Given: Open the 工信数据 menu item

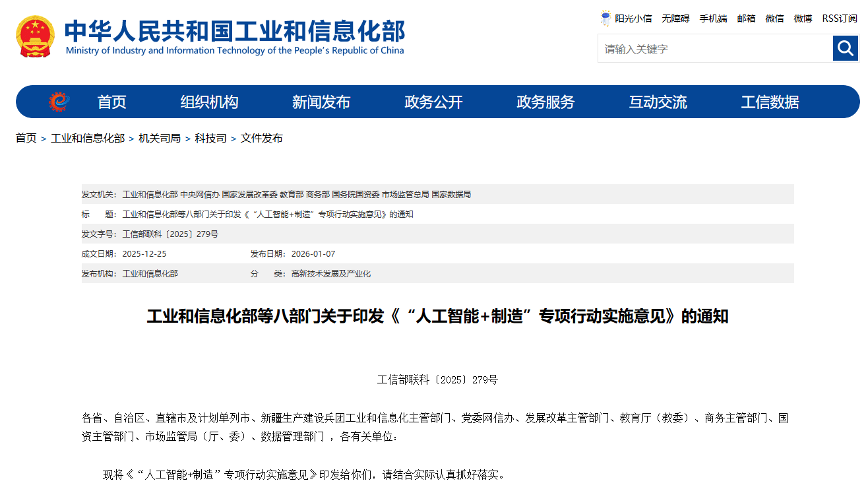Looking at the screenshot, I should 770,102.
